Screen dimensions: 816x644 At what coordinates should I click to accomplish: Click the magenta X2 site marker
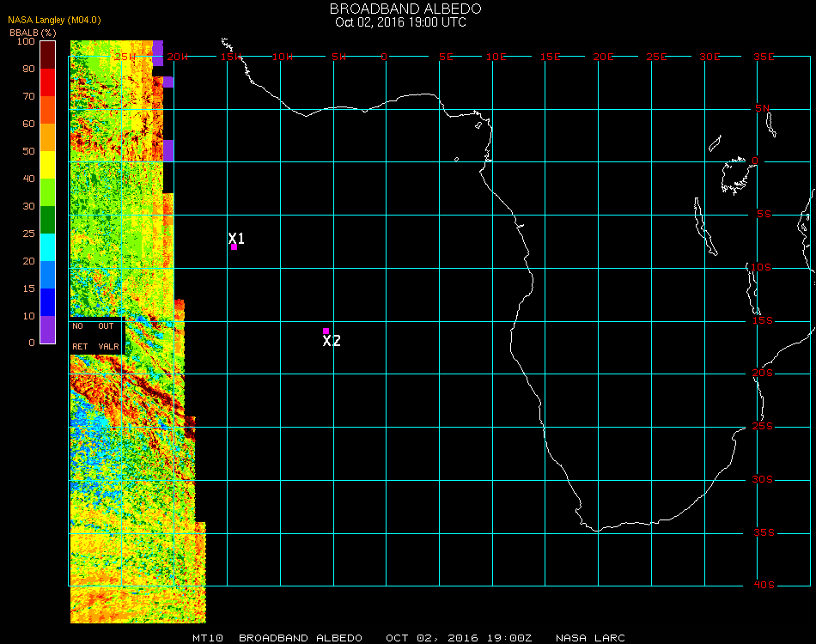pos(326,331)
